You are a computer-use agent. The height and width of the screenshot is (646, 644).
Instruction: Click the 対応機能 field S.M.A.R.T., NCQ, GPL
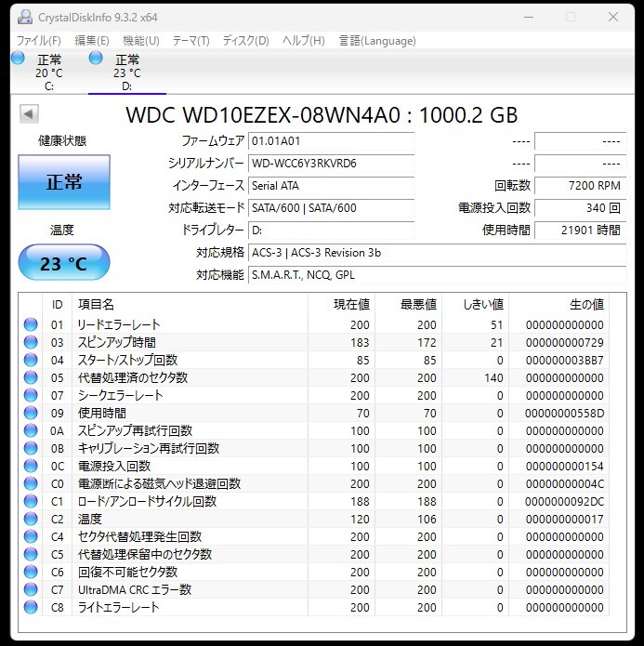click(x=437, y=275)
